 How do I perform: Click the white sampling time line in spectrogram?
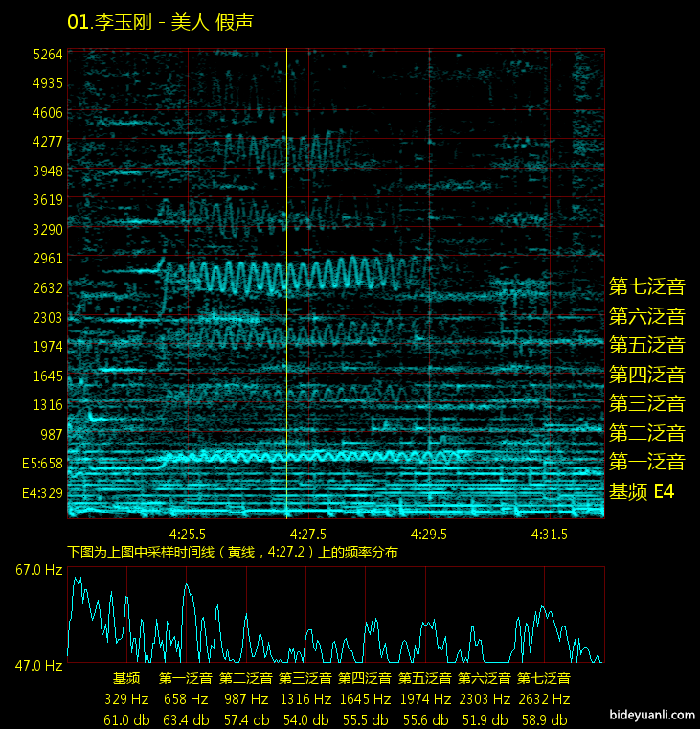[286, 287]
